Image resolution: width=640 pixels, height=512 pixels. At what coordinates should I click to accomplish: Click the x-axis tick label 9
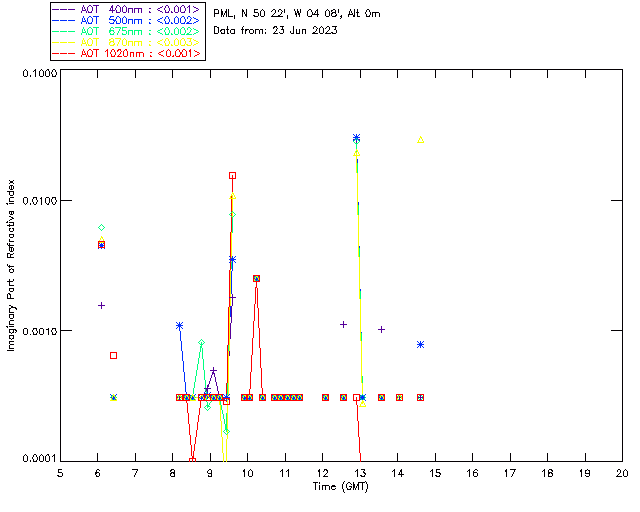tap(210, 473)
